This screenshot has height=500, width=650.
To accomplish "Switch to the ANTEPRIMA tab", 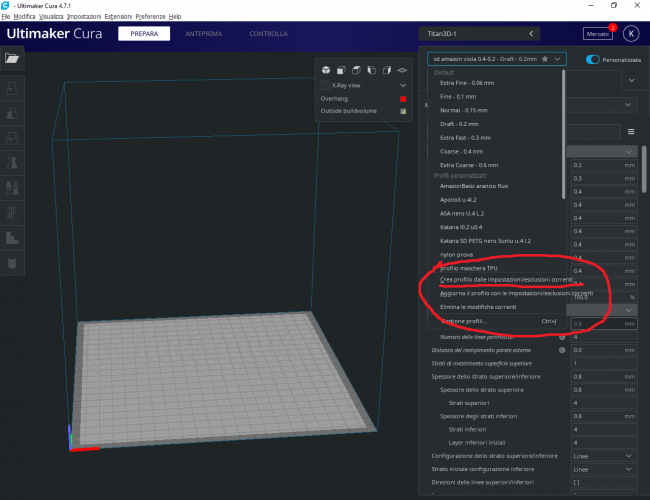I will [204, 33].
